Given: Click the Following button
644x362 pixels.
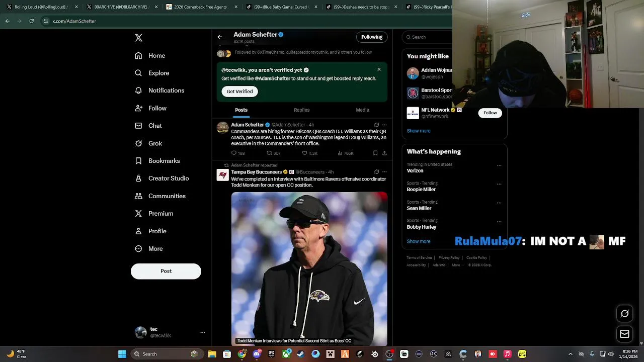Looking at the screenshot, I should pyautogui.click(x=372, y=37).
